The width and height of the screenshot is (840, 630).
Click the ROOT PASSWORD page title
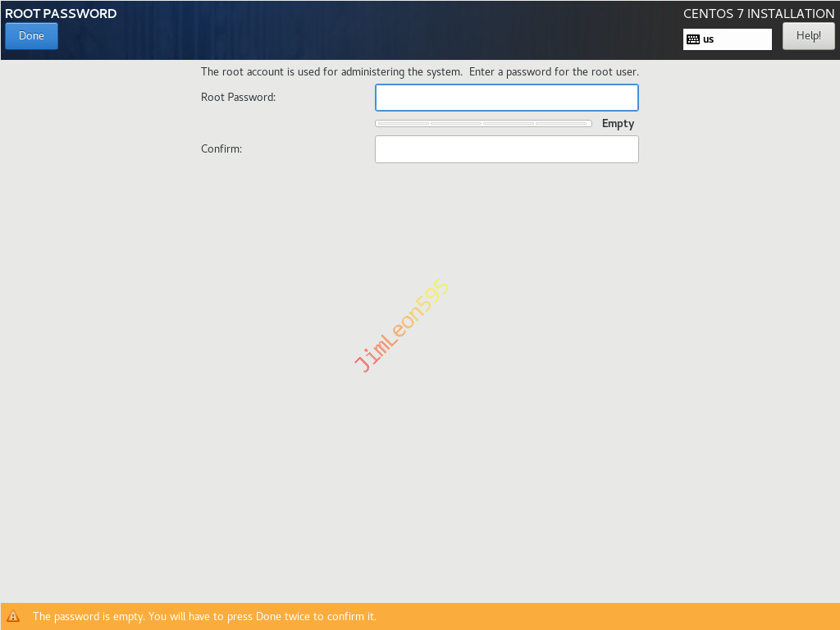[x=61, y=14]
